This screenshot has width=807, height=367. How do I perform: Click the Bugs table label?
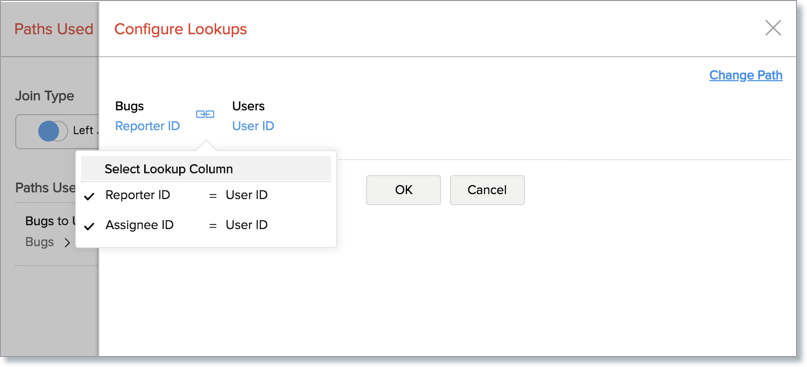130,106
